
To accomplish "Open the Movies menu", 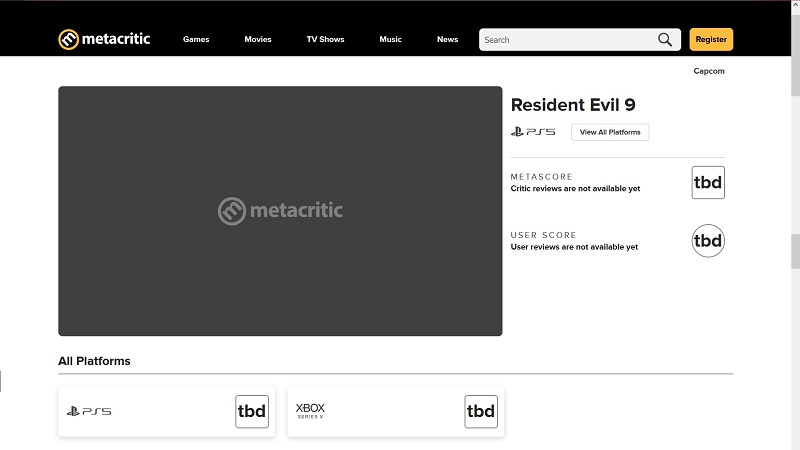I will (258, 40).
